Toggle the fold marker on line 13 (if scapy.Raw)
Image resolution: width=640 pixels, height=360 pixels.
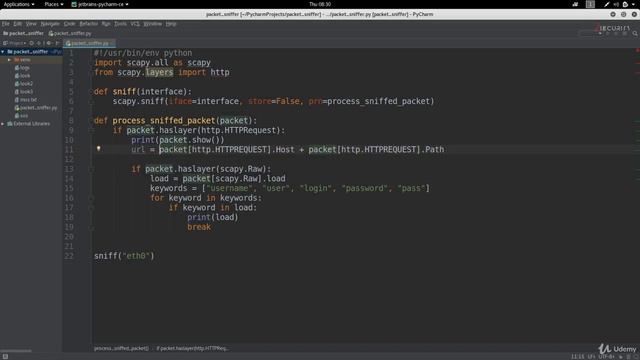point(92,169)
